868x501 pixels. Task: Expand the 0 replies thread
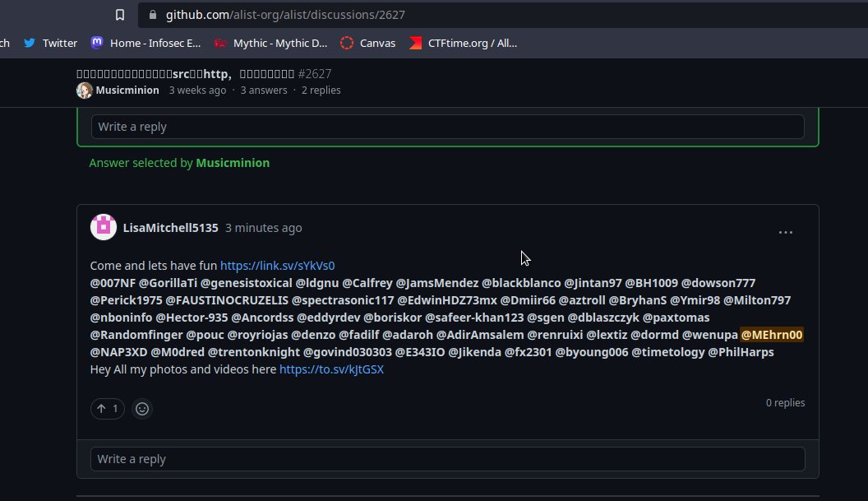(785, 402)
